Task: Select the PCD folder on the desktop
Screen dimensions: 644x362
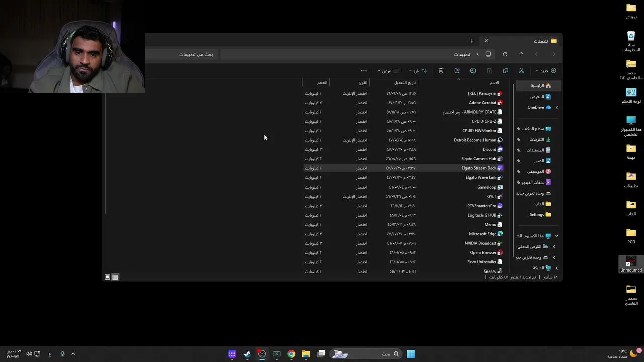Action: tap(631, 236)
